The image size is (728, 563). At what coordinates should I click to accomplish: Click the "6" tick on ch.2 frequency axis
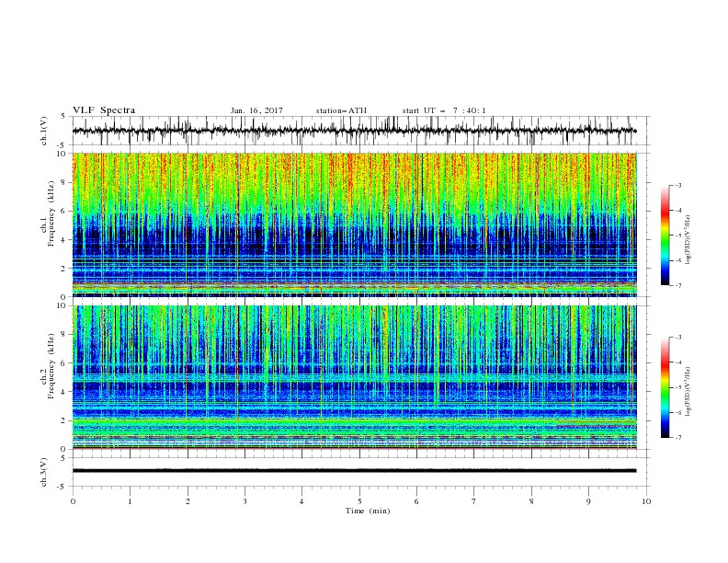point(63,363)
